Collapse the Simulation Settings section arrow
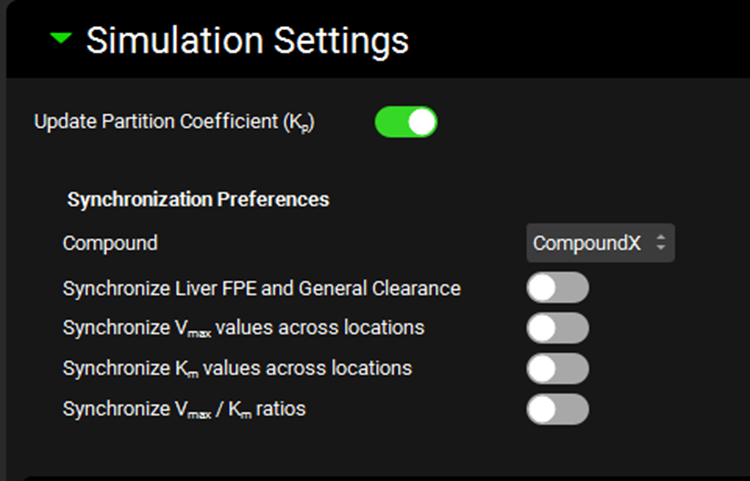The image size is (750, 481). click(x=62, y=39)
